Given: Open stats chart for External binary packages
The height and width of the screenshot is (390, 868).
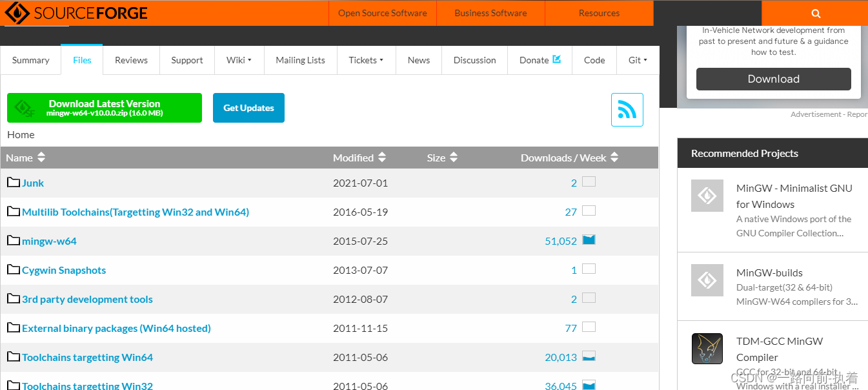Looking at the screenshot, I should coord(589,327).
